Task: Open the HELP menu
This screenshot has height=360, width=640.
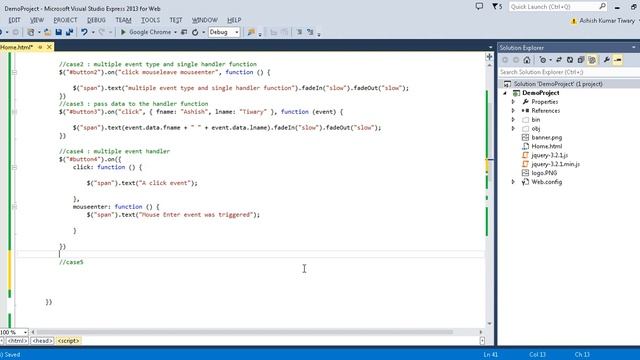Action: [x=234, y=20]
